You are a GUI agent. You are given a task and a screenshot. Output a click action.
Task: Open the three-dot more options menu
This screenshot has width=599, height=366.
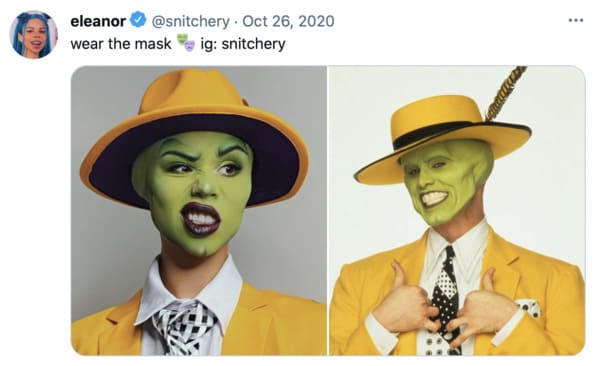click(x=575, y=20)
